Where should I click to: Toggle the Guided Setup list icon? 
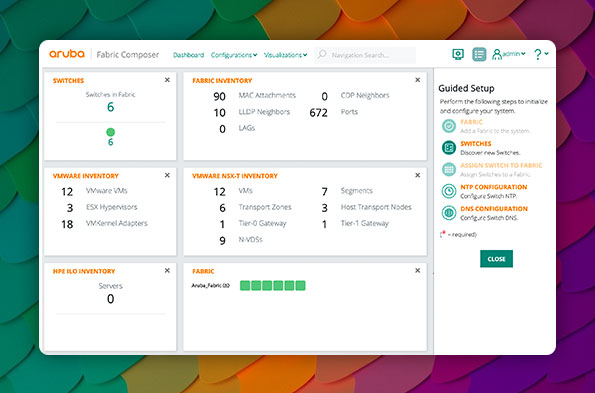(x=479, y=54)
